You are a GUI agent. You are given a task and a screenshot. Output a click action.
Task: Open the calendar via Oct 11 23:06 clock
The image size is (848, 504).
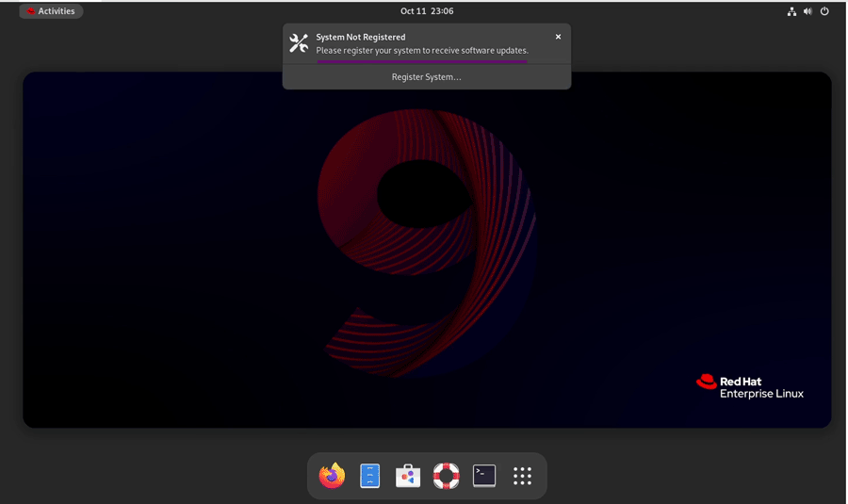pyautogui.click(x=427, y=11)
